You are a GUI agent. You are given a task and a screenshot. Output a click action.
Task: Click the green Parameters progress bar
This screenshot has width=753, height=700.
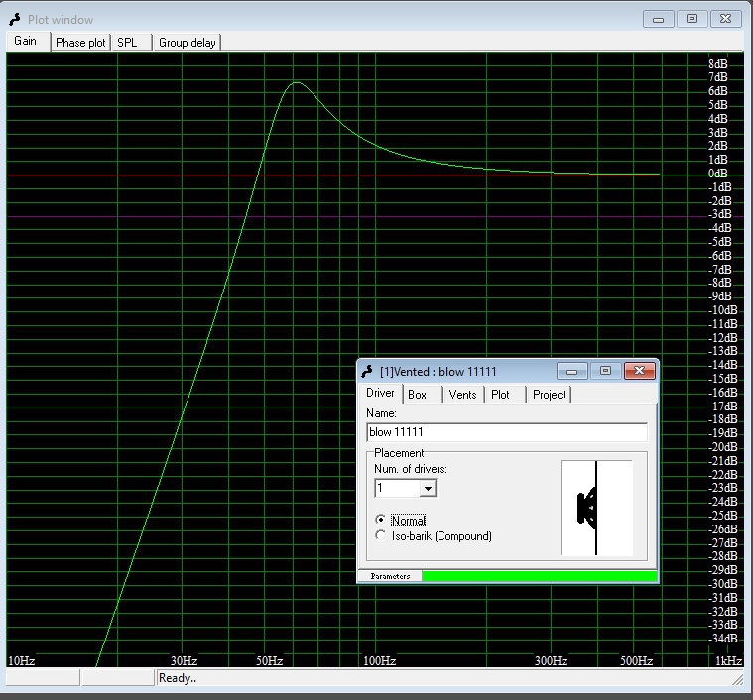pyautogui.click(x=540, y=576)
